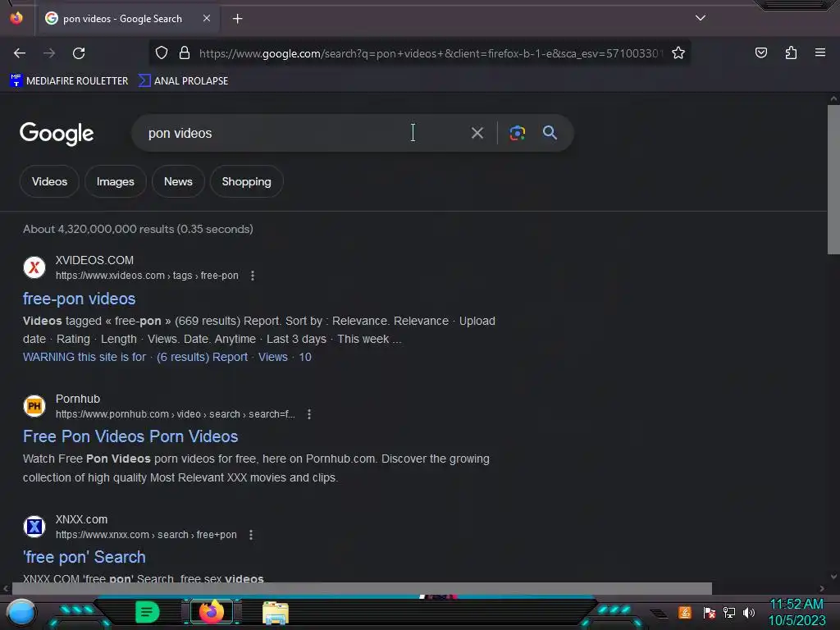
Task: Expand the list all tabs chevron
Action: [x=701, y=18]
